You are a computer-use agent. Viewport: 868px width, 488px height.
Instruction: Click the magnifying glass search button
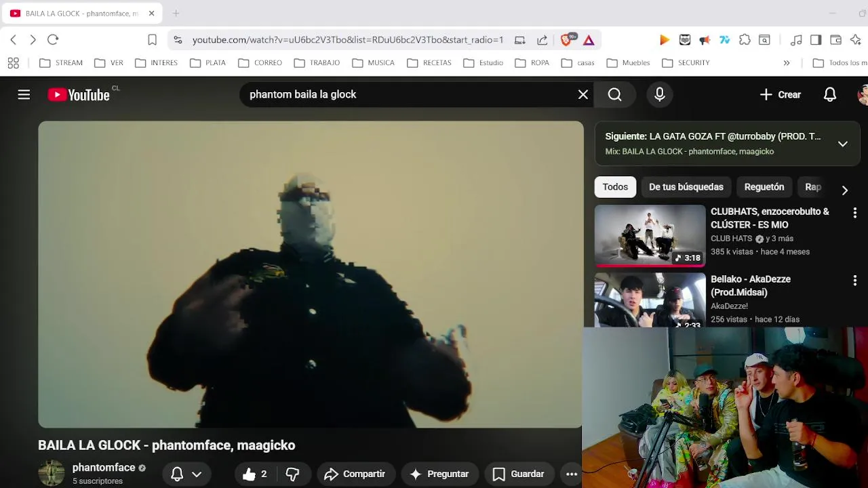click(614, 95)
